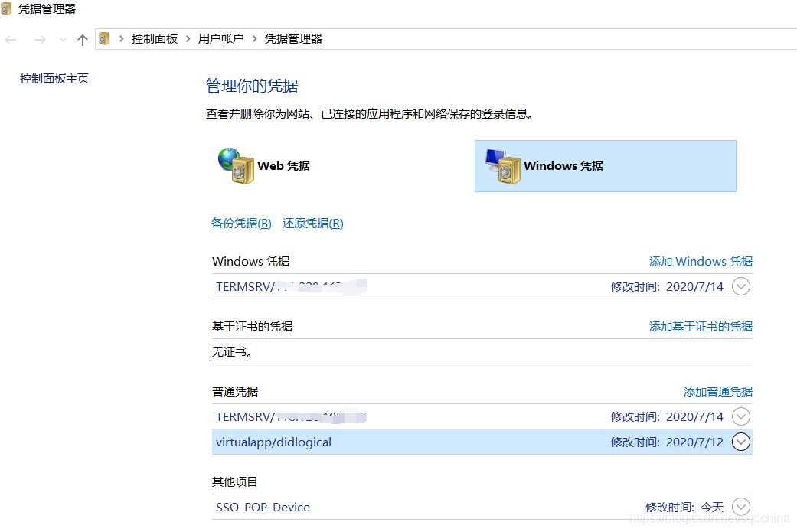Open 控制面板主页 link in sidebar
The height and width of the screenshot is (532, 797).
[x=54, y=78]
